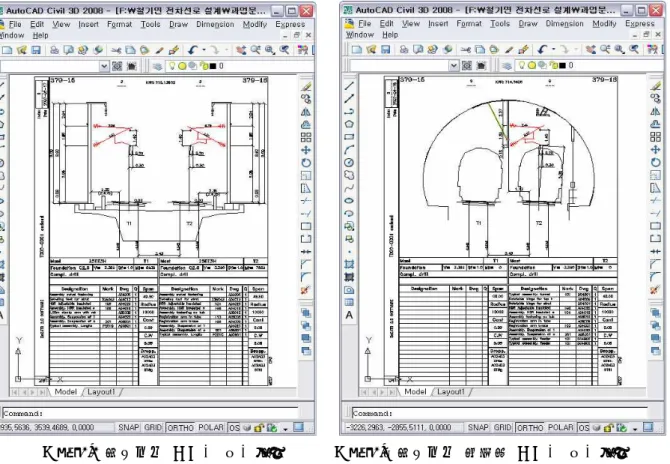Open Dimension menu in left window

pyautogui.click(x=215, y=24)
